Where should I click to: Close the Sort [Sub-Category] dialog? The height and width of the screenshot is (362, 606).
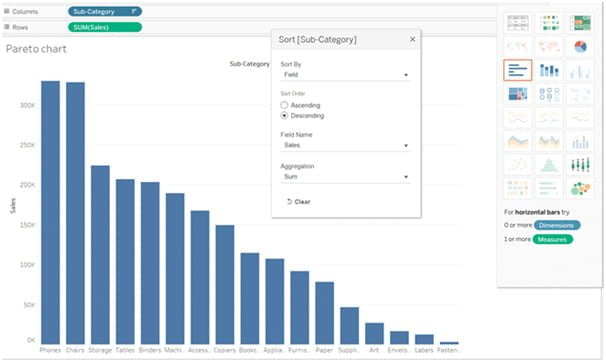[413, 39]
